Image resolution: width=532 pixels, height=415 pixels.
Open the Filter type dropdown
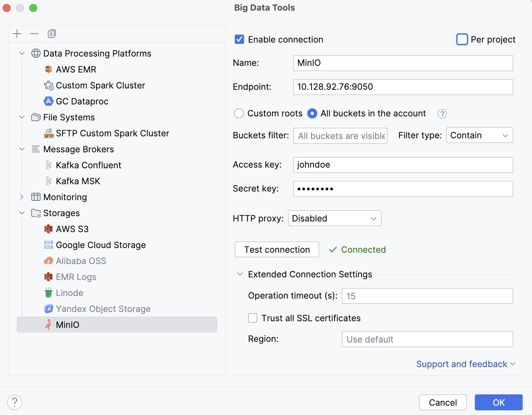[x=479, y=135]
